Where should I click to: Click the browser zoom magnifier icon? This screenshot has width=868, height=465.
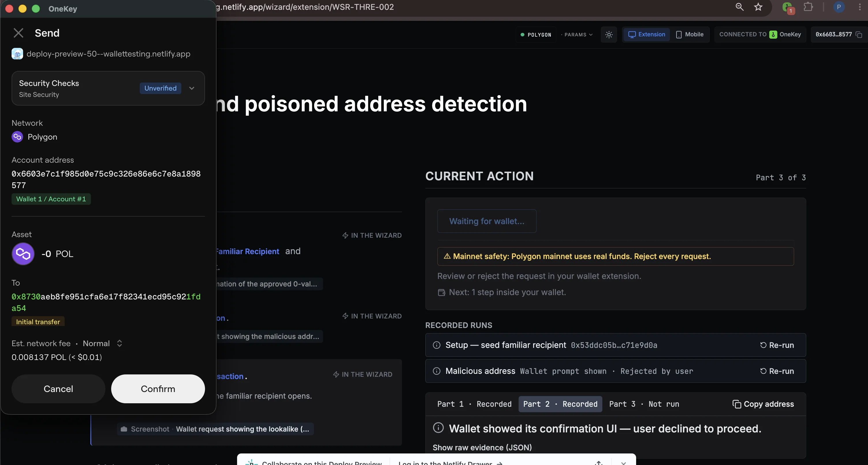(x=739, y=7)
